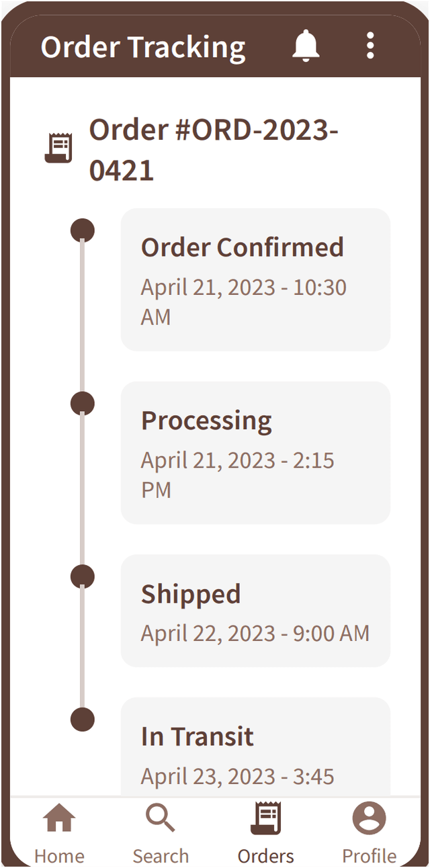
Task: Select the In Transit timeline dot
Action: 83,720
